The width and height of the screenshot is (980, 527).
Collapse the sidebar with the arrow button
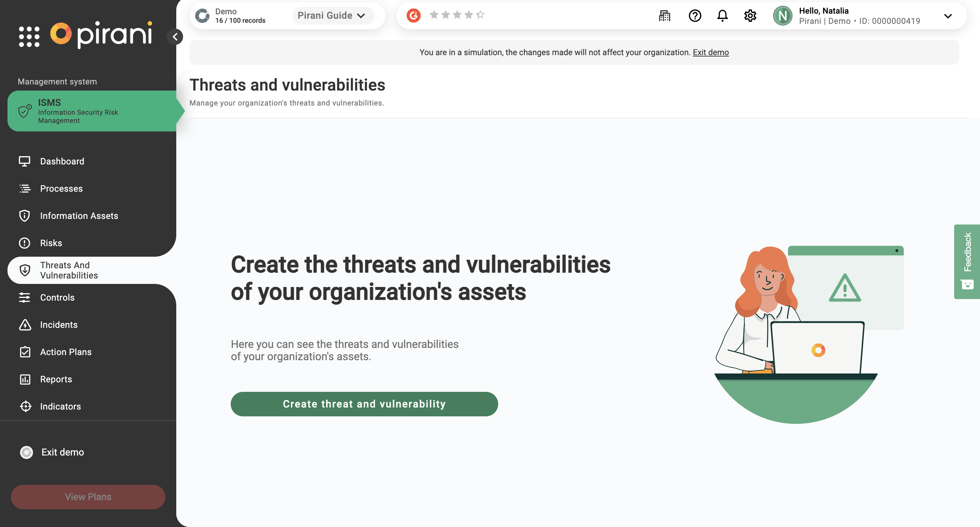pos(175,37)
